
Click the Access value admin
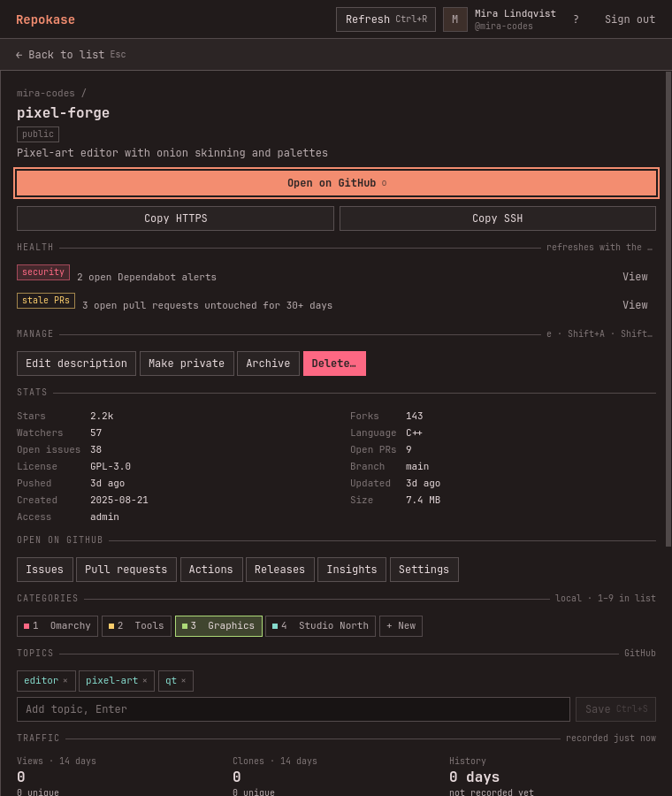104,517
